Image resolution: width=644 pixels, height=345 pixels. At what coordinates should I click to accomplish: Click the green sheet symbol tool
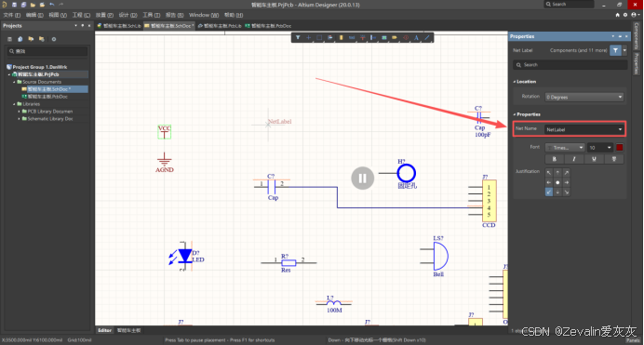[x=384, y=38]
